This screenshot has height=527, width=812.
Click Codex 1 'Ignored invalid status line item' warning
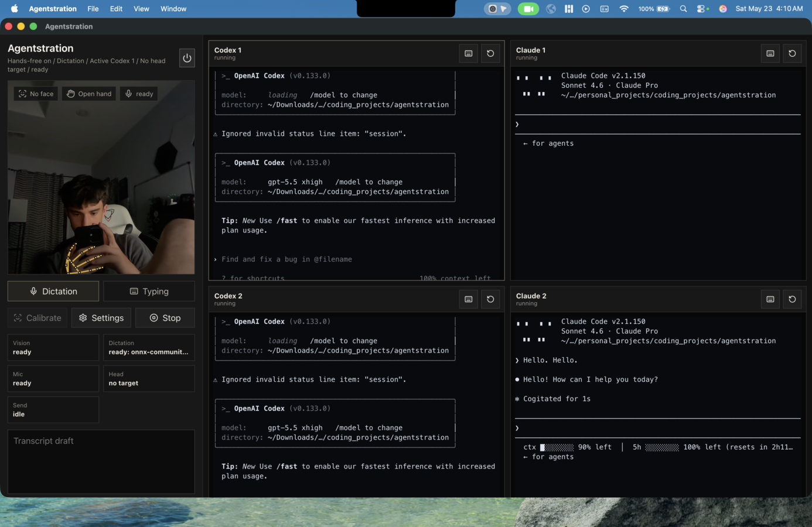310,134
